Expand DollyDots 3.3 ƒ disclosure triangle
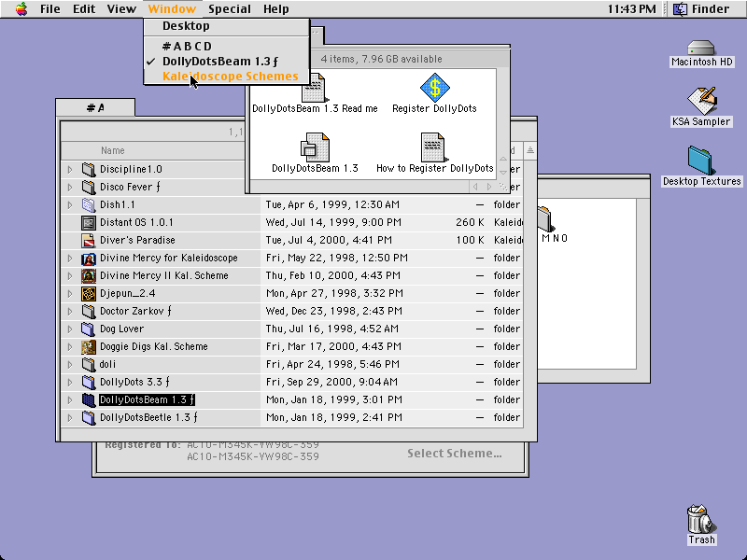This screenshot has height=560, width=747. [x=69, y=382]
